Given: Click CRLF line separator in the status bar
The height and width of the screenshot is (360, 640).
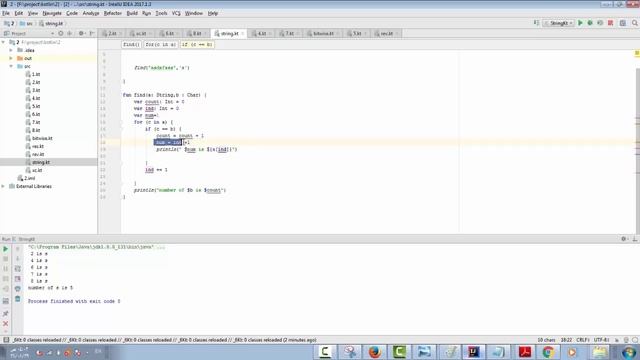Looking at the screenshot, I should pyautogui.click(x=582, y=340).
